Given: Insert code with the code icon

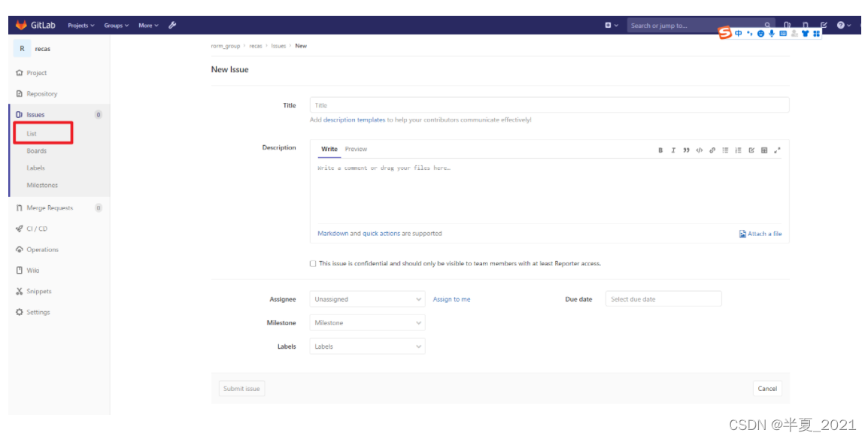Looking at the screenshot, I should pos(700,150).
